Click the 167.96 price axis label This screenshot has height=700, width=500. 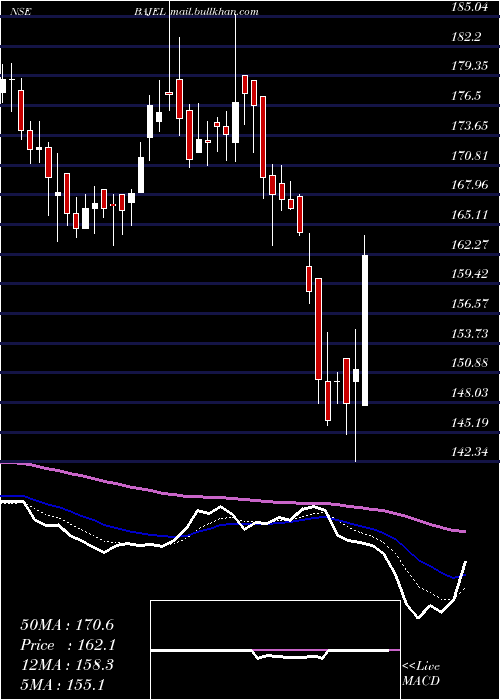click(x=470, y=185)
